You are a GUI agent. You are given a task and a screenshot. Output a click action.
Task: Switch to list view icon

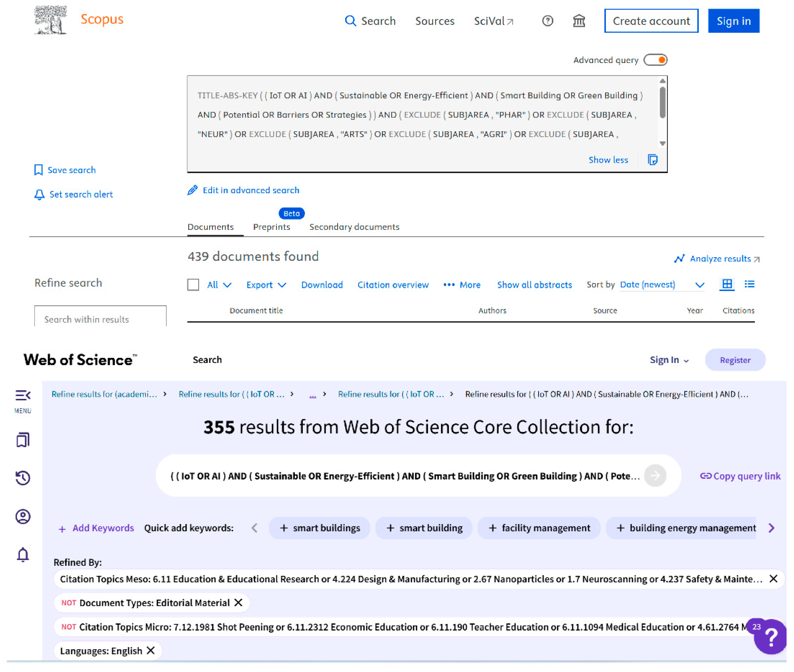[x=749, y=284]
